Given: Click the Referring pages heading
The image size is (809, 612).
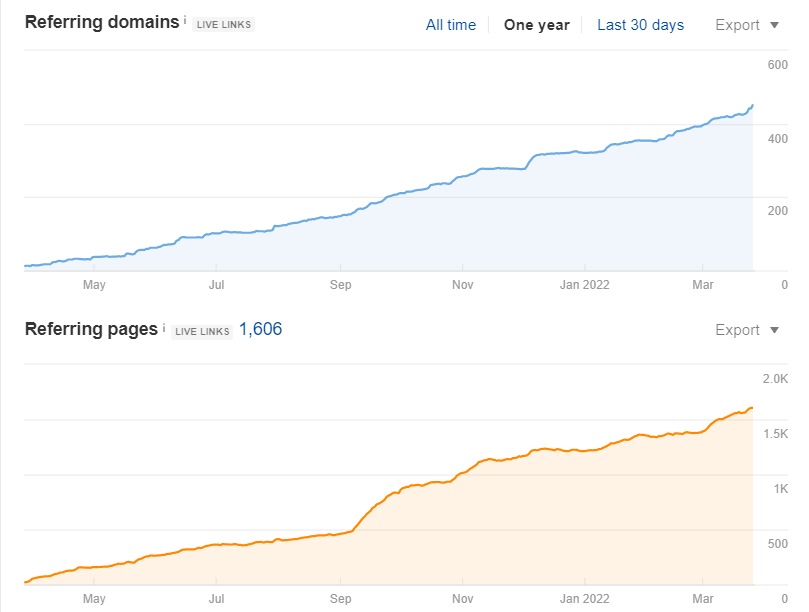Looking at the screenshot, I should [x=91, y=328].
